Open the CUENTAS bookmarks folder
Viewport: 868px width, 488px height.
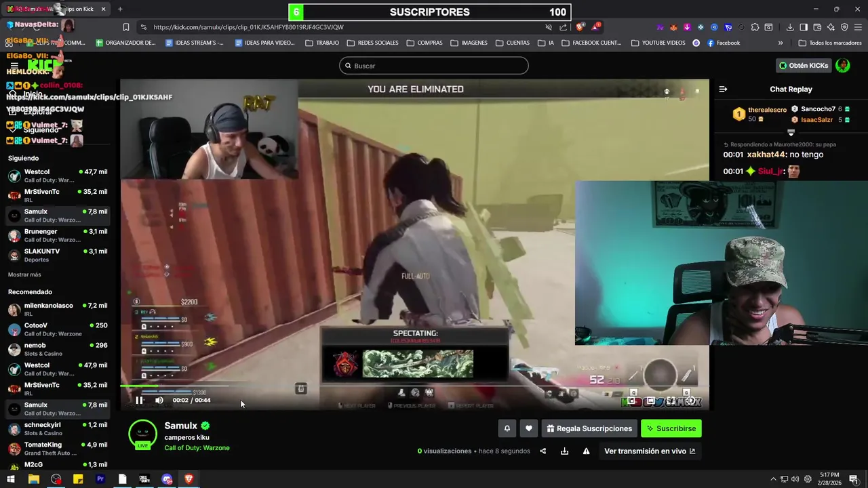(x=513, y=43)
